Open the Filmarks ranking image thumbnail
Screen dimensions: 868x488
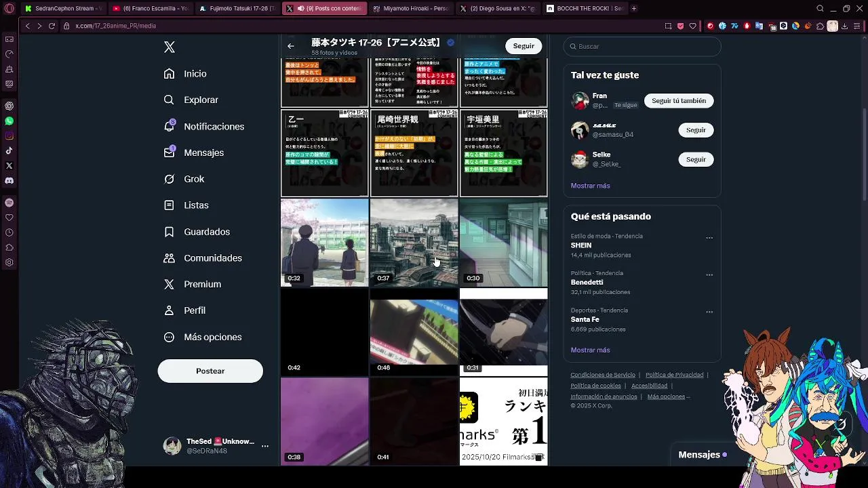[503, 422]
